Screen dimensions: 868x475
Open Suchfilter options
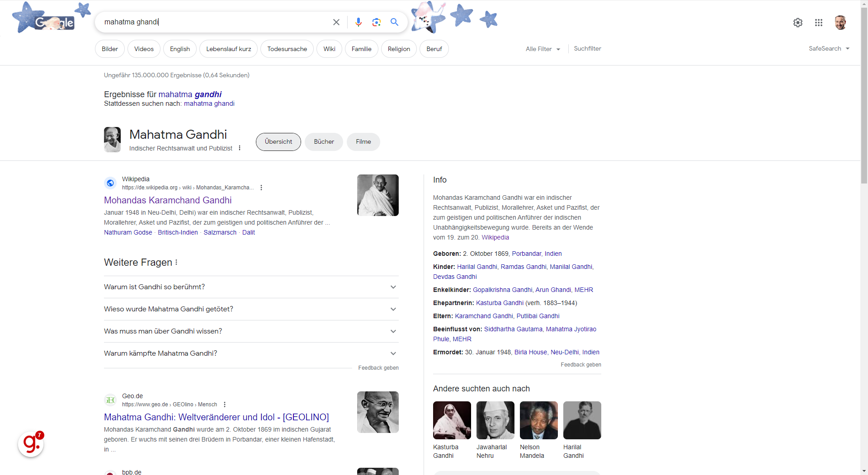click(587, 48)
